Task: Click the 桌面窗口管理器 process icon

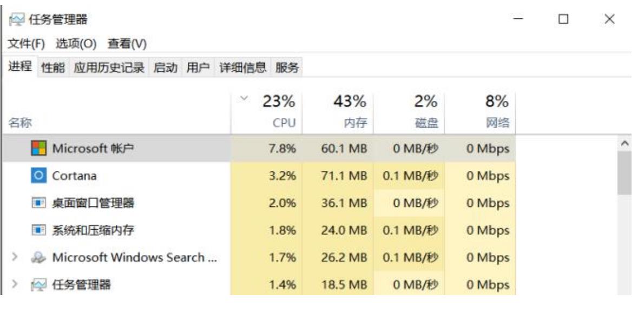Action: click(38, 203)
